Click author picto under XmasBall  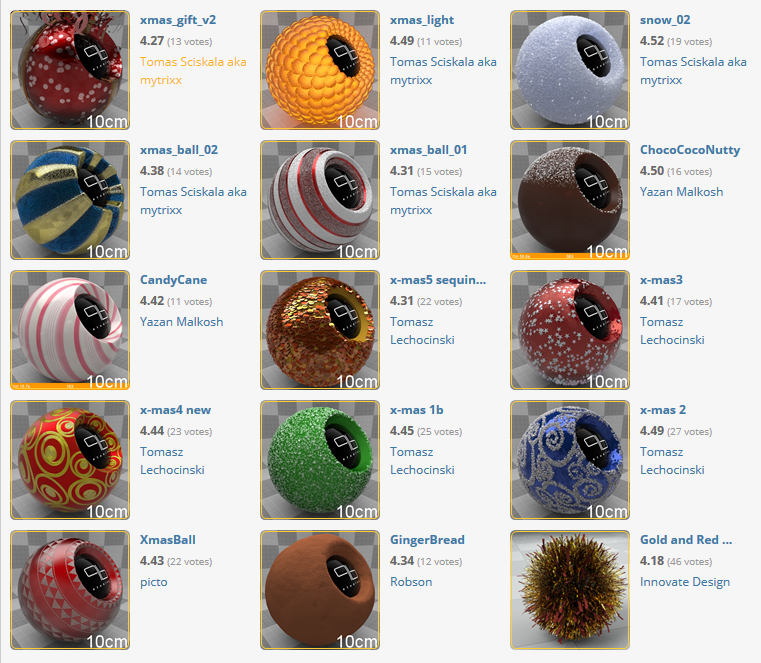click(153, 582)
